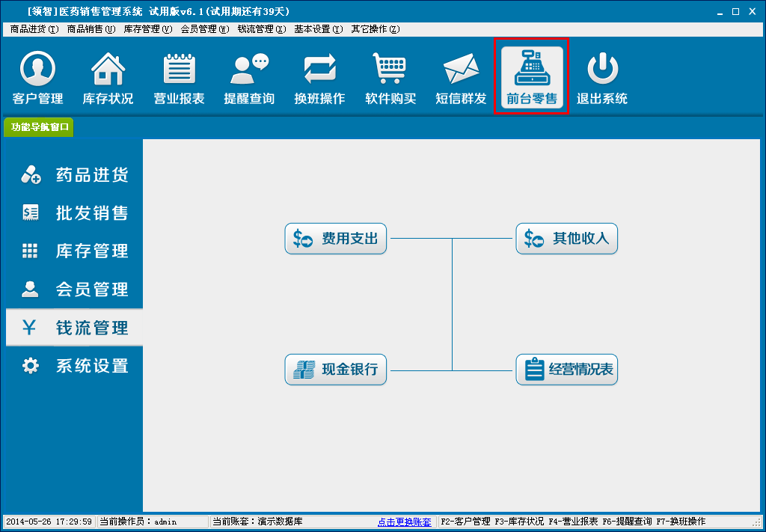The width and height of the screenshot is (766, 532).
Task: Select 系统设置 in the sidebar
Action: pos(75,366)
